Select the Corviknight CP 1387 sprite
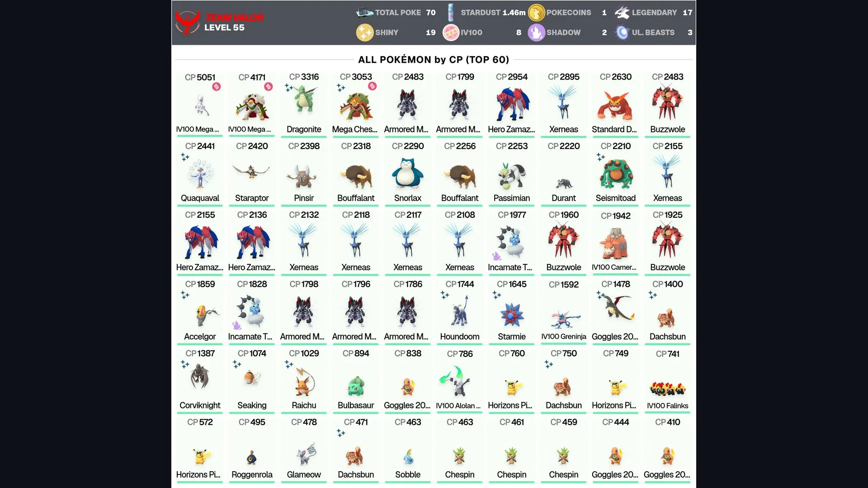This screenshot has height=488, width=868. click(x=200, y=376)
